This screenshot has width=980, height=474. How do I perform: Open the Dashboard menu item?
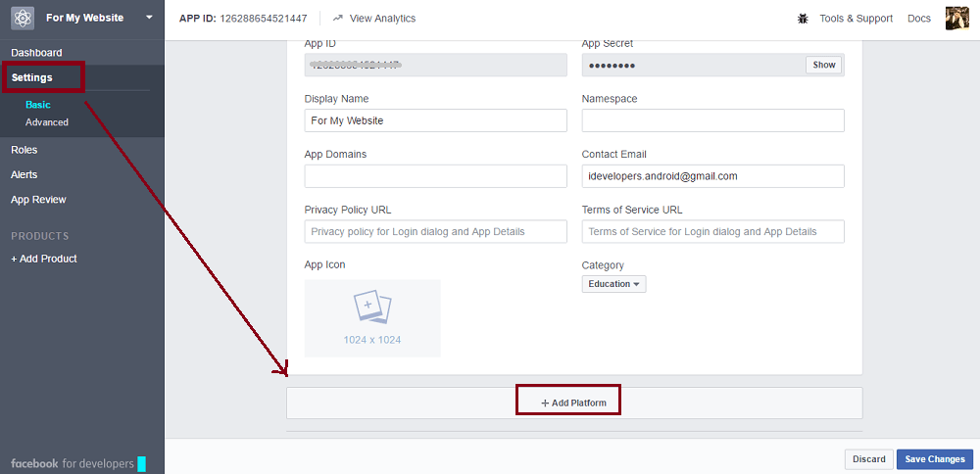tap(36, 53)
